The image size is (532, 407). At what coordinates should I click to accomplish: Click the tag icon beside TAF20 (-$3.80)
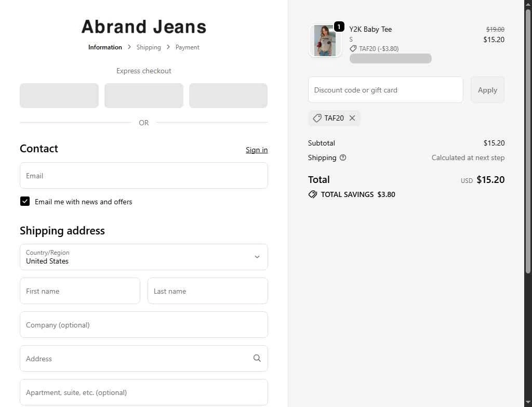(353, 48)
